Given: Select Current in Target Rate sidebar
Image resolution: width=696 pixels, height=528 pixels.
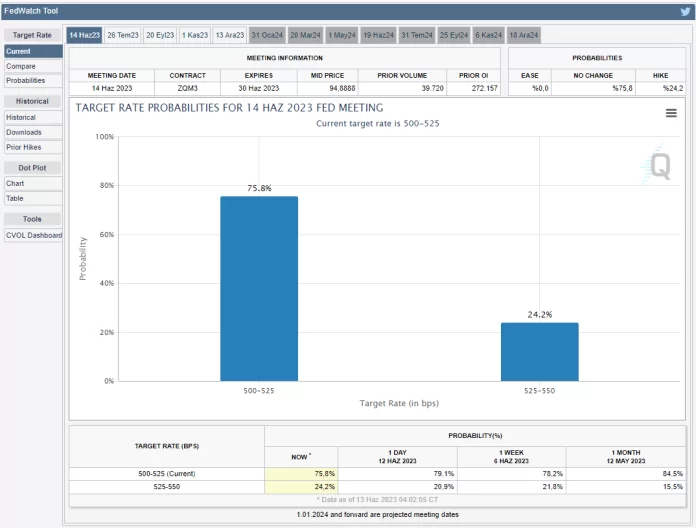Looking at the screenshot, I should tap(18, 51).
